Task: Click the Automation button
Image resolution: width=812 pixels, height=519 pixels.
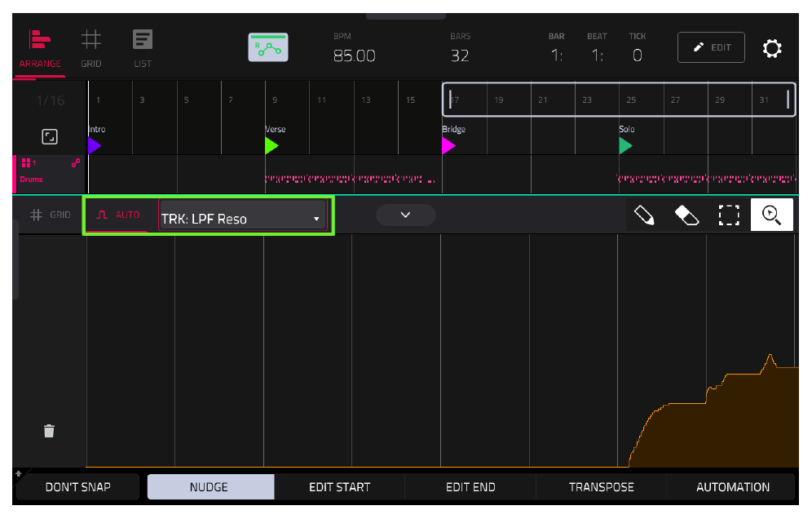Action: point(732,487)
